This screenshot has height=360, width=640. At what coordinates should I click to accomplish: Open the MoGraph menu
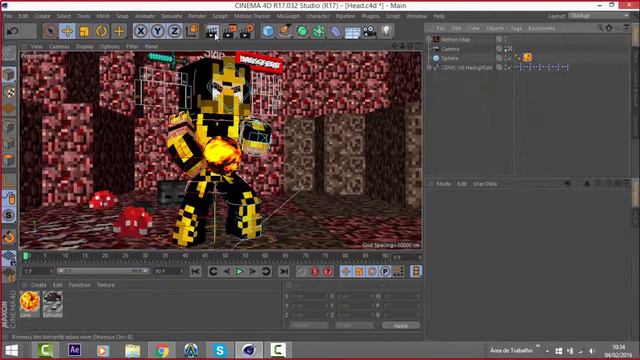[x=288, y=16]
